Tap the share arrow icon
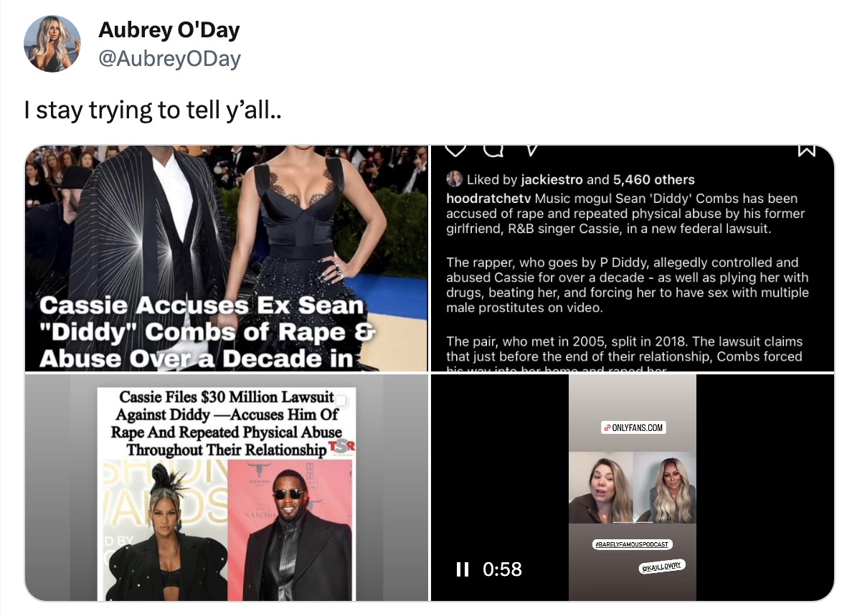The height and width of the screenshot is (616, 847). click(531, 150)
